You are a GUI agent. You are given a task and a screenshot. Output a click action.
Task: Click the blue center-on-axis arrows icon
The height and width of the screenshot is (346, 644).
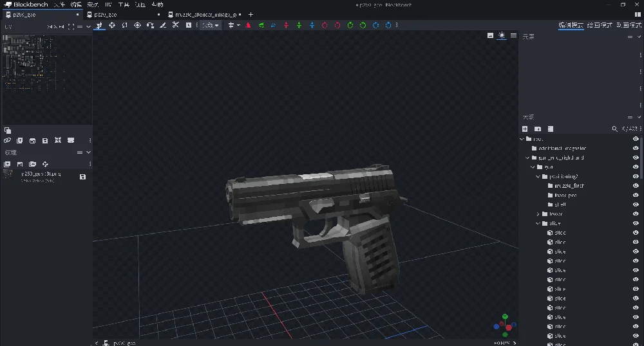pyautogui.click(x=312, y=26)
